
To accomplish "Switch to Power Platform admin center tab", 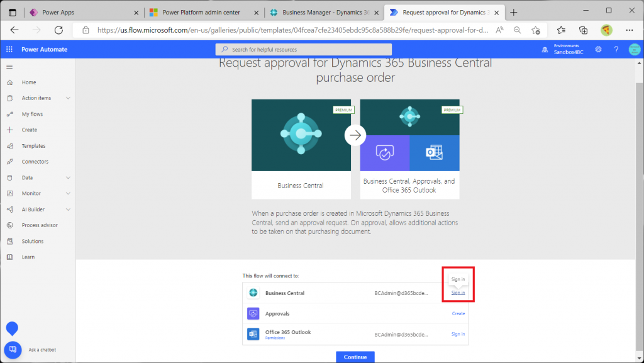I will pos(204,13).
